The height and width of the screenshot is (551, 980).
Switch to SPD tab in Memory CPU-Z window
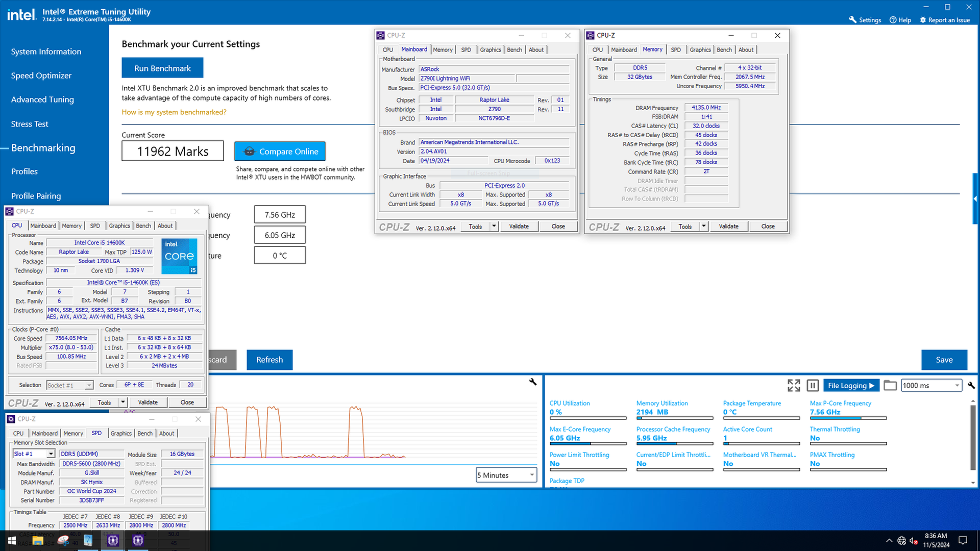676,49
